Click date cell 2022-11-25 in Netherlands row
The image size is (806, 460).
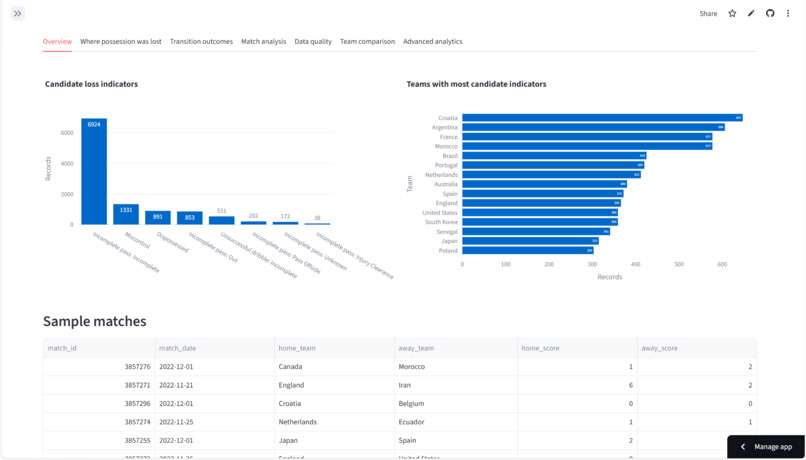pos(214,422)
